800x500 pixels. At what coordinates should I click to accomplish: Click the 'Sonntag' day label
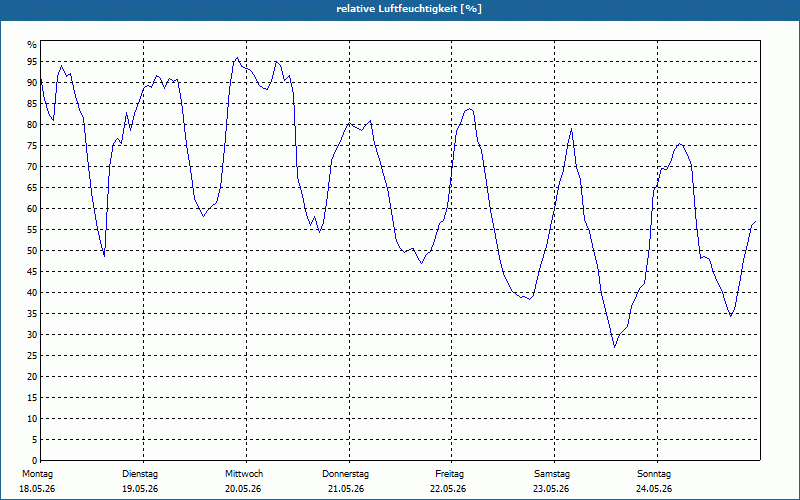click(x=654, y=474)
